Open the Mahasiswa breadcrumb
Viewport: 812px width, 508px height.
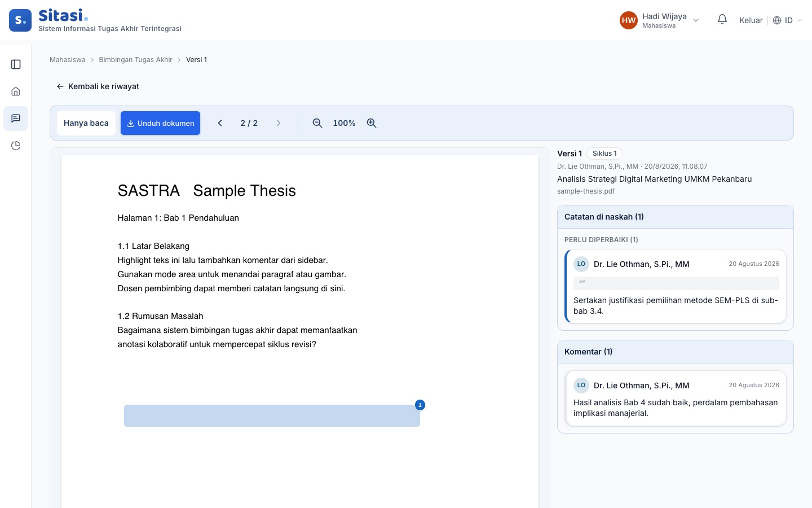click(68, 60)
